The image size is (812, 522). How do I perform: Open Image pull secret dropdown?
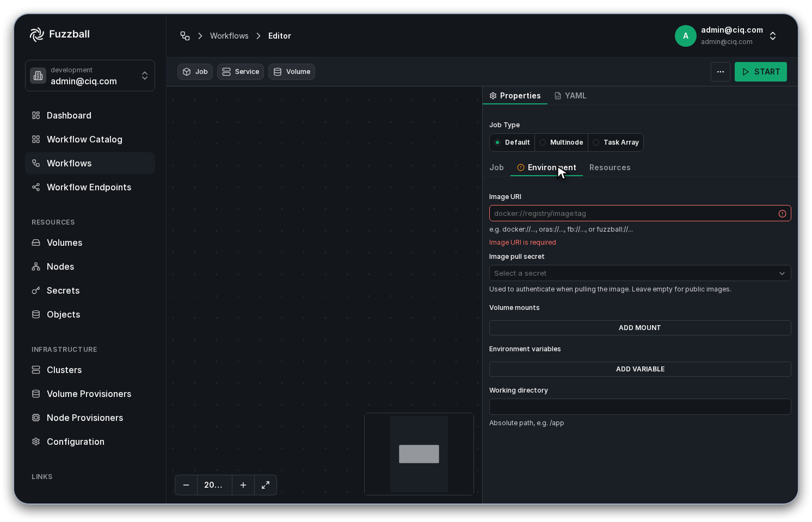(640, 273)
